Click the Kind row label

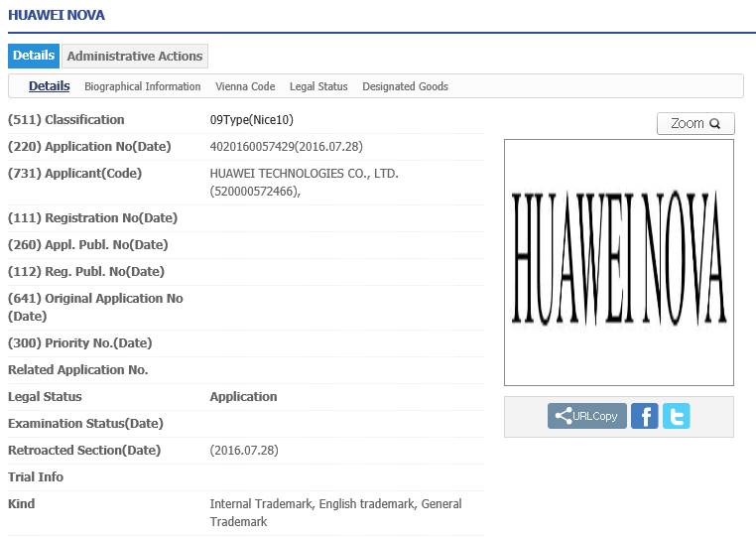[21, 503]
